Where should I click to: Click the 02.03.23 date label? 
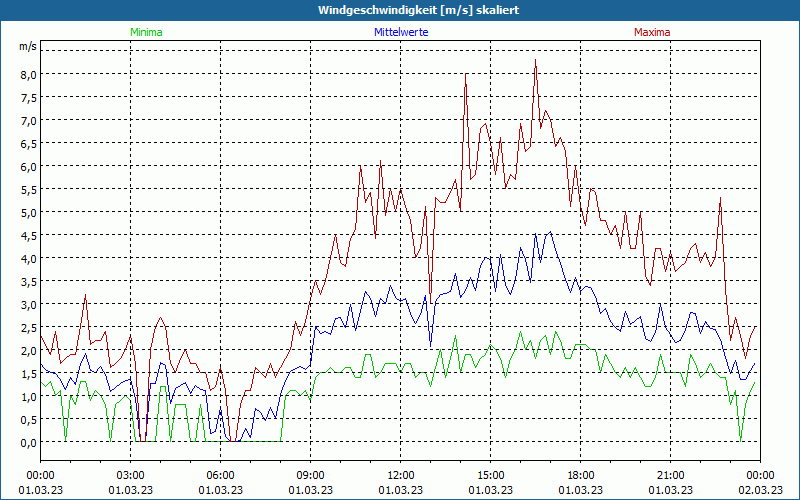pyautogui.click(x=760, y=490)
